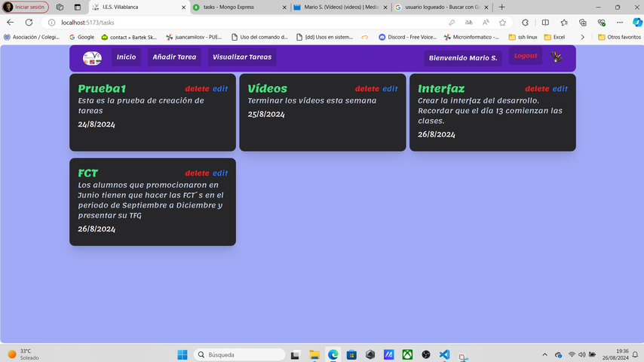
Task: Click the avatar icon beside Logout
Action: tap(557, 57)
